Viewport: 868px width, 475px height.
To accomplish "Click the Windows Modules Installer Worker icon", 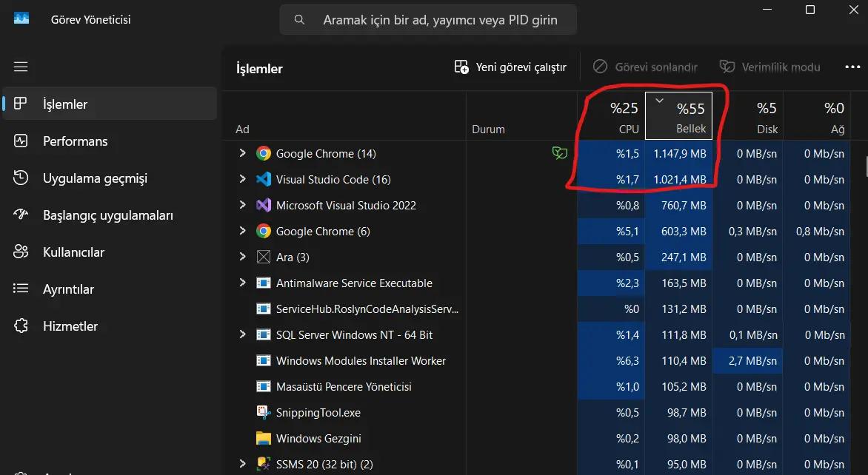I will (x=264, y=360).
